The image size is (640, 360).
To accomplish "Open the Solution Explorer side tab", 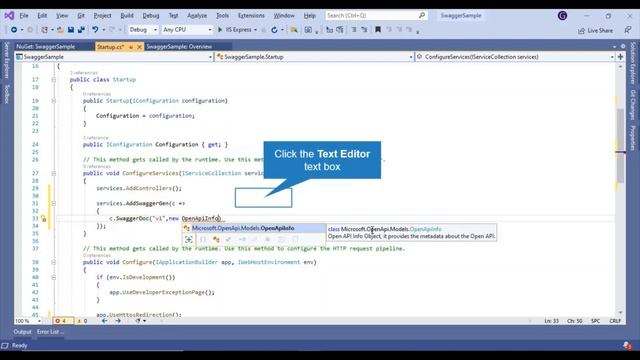I will point(633,63).
